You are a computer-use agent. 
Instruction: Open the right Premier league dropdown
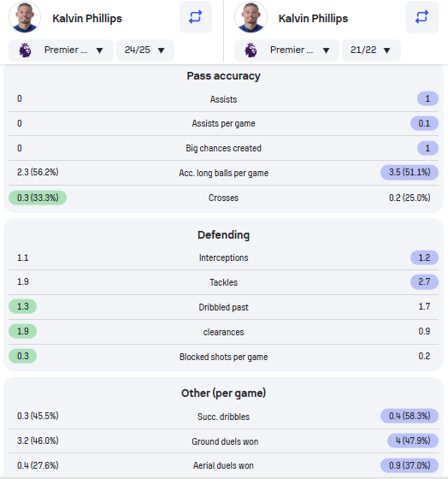click(x=286, y=50)
